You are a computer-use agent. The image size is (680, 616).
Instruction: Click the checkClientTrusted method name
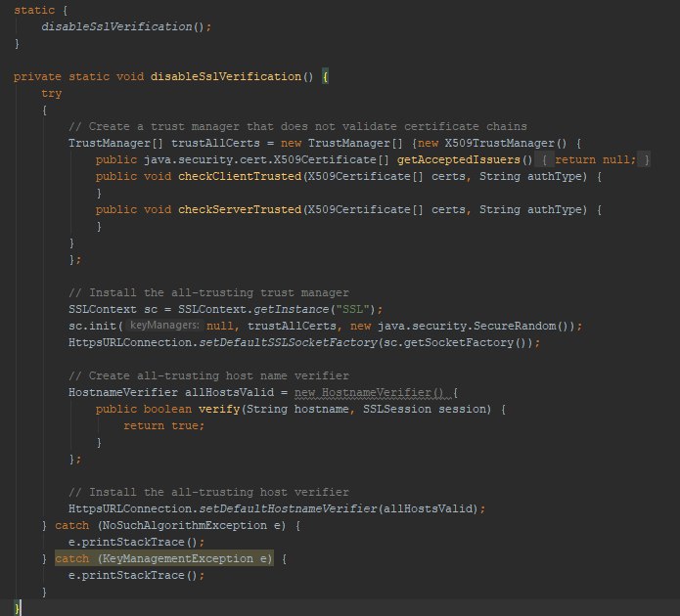coord(240,176)
